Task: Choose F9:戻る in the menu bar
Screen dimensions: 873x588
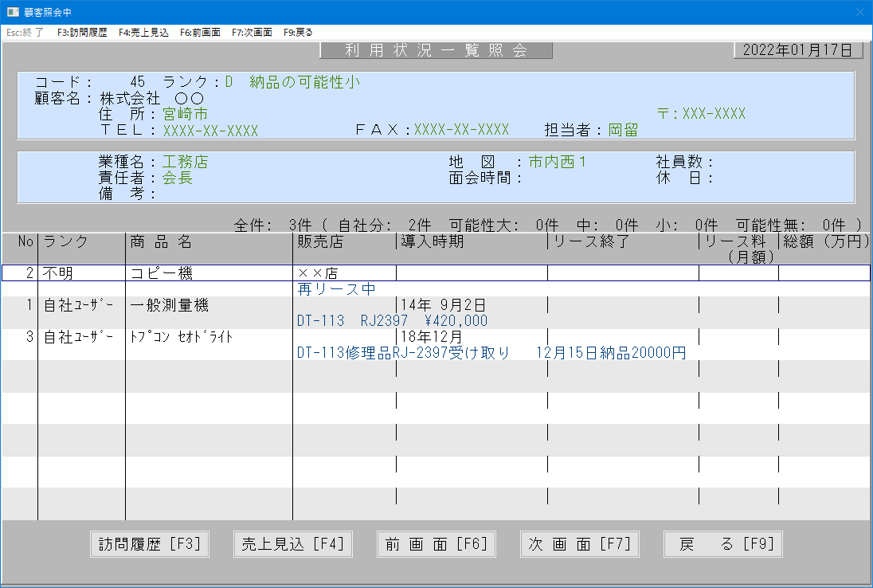Action: click(x=298, y=33)
